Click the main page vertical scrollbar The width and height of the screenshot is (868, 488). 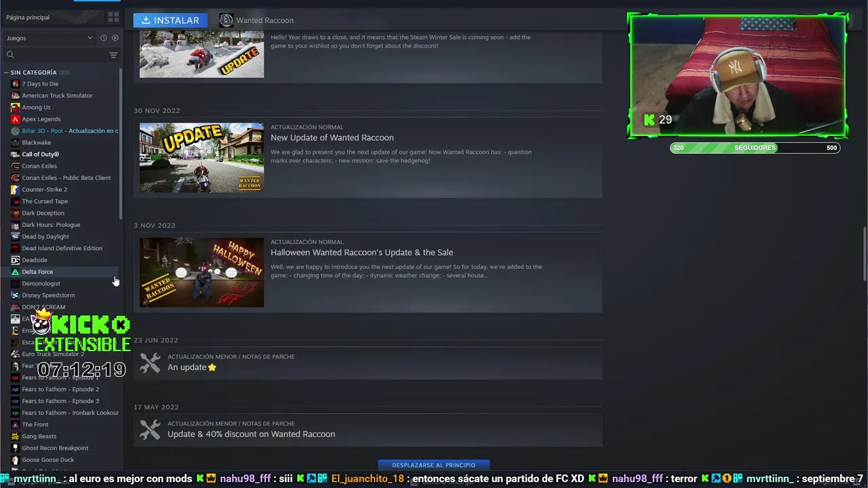click(x=865, y=254)
